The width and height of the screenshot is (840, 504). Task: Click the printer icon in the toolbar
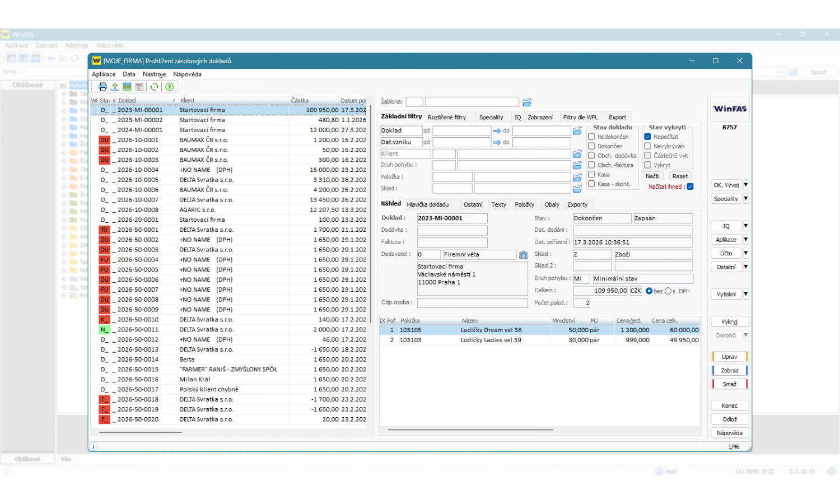point(102,87)
